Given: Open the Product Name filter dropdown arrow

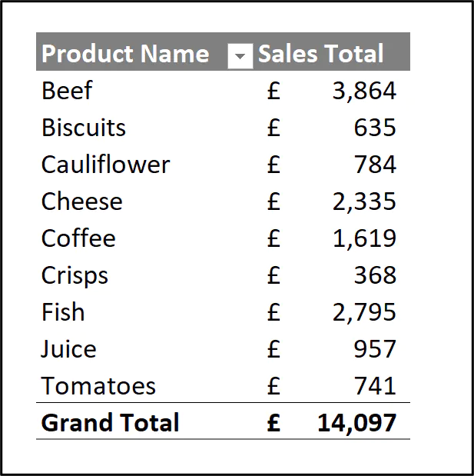Looking at the screenshot, I should click(240, 55).
